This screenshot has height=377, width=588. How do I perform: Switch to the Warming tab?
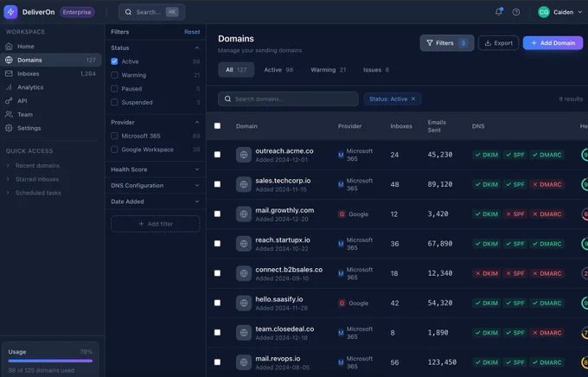coord(328,70)
